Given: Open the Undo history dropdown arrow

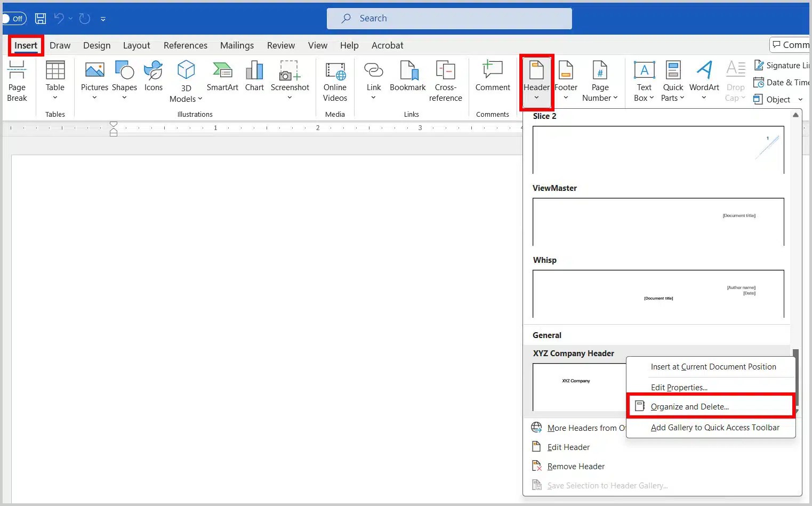Looking at the screenshot, I should click(x=70, y=19).
